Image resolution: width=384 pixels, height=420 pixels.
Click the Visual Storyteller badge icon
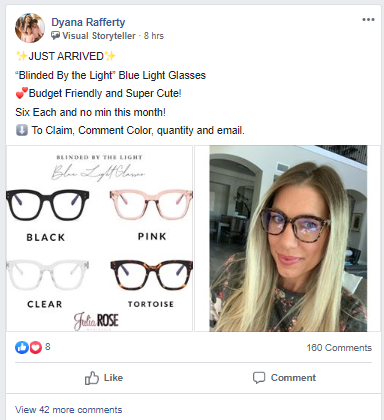[x=55, y=36]
